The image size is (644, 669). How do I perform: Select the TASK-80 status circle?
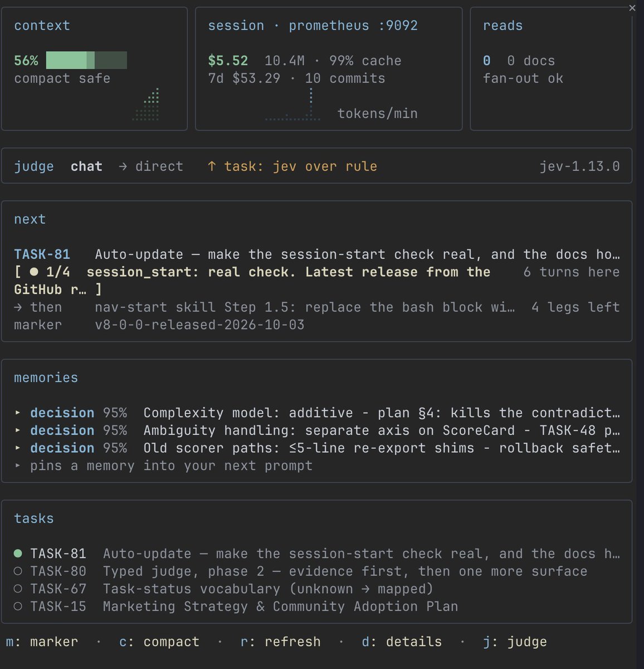18,571
